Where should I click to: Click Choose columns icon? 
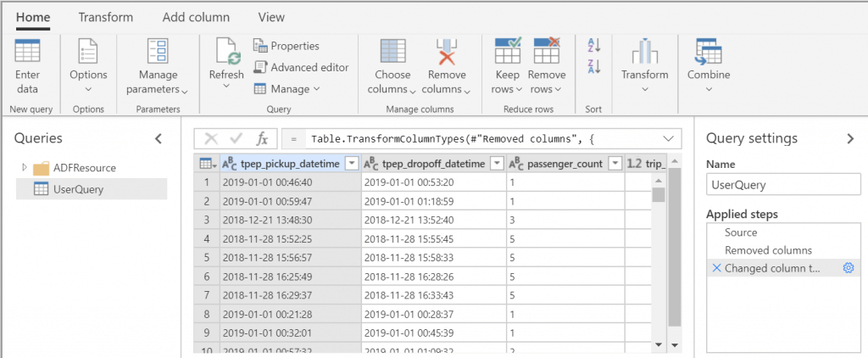(393, 51)
